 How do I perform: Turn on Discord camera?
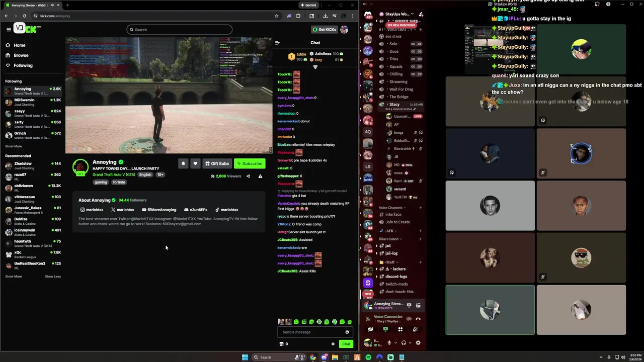coord(371,329)
